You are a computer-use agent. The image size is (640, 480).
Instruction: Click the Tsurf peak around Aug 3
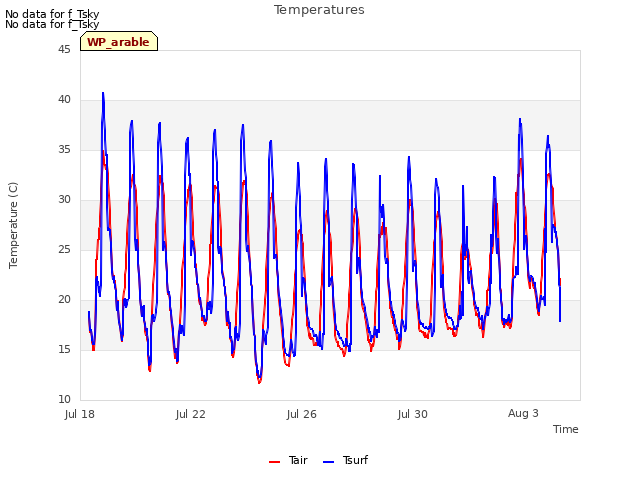coord(520,119)
